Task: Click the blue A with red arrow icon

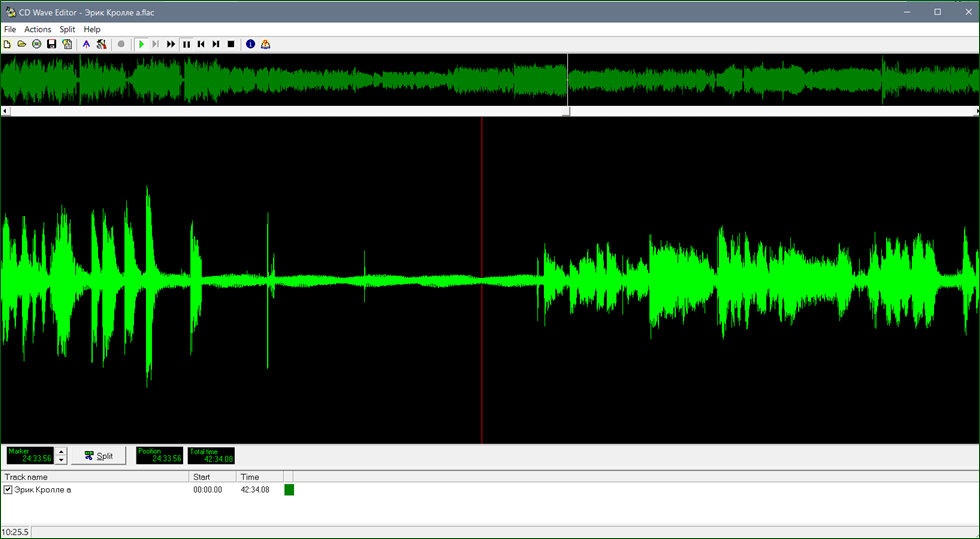Action: [x=86, y=44]
